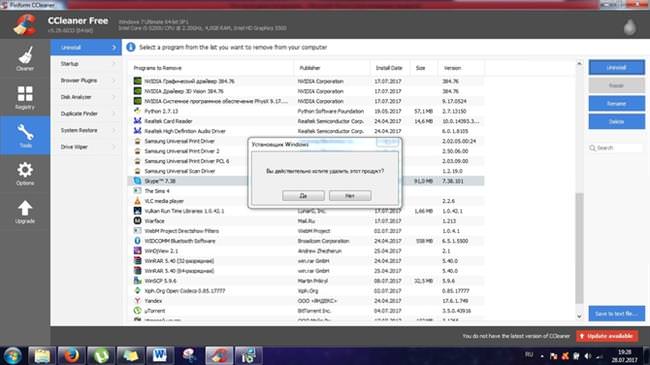Open Firefox from the taskbar
The height and width of the screenshot is (365, 650).
click(x=71, y=356)
